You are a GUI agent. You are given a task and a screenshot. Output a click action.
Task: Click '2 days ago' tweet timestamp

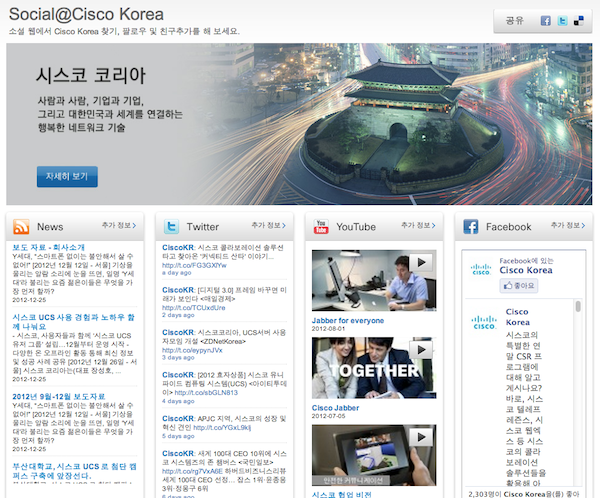pos(178,315)
